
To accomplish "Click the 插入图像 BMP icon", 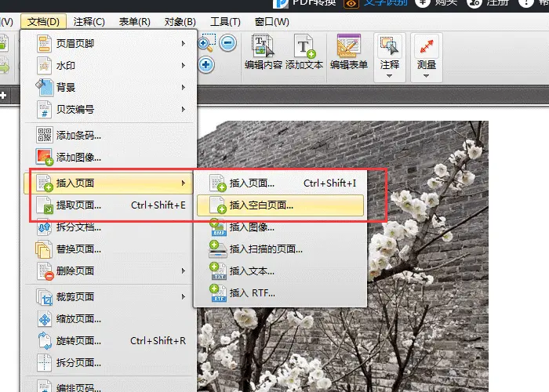I will pos(218,227).
